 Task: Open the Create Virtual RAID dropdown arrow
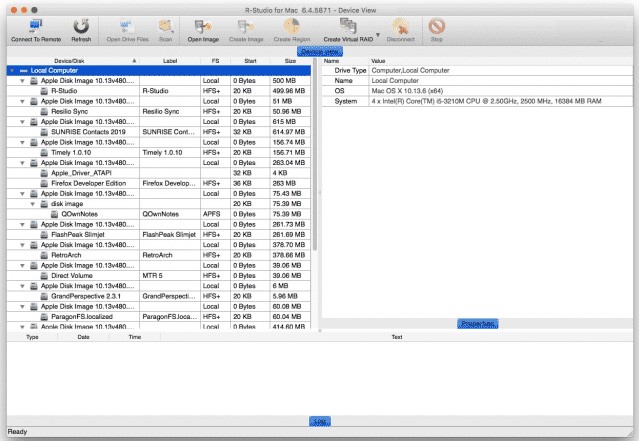(x=378, y=35)
